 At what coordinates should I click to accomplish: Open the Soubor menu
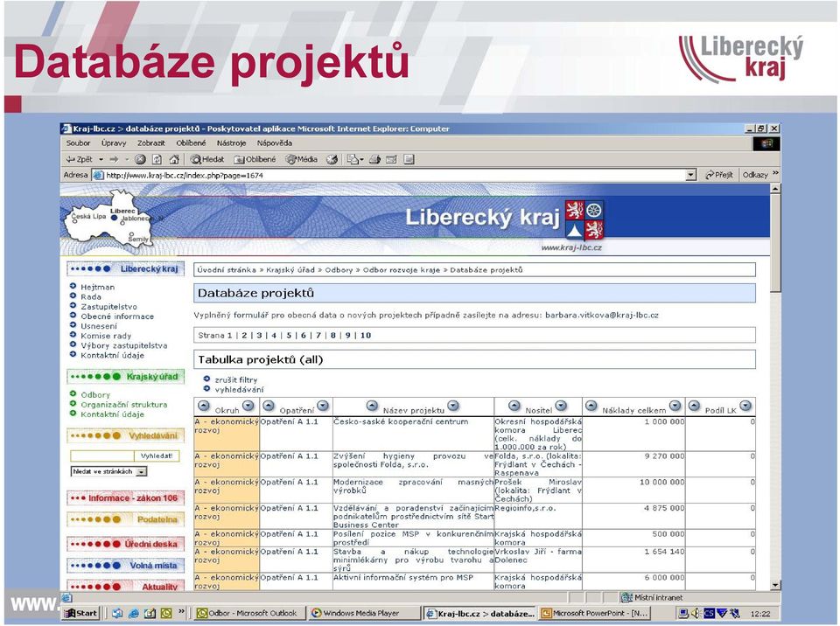tap(78, 143)
